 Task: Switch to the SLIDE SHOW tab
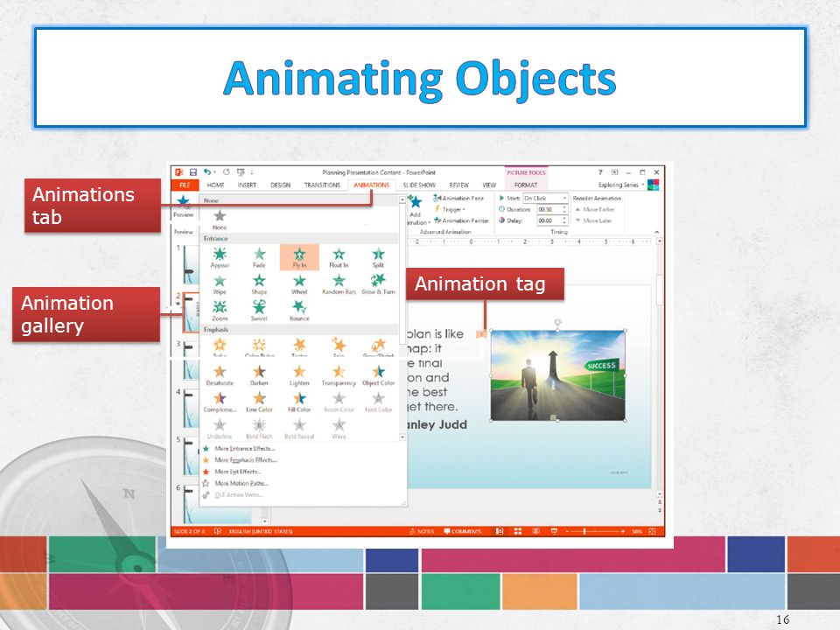point(419,185)
